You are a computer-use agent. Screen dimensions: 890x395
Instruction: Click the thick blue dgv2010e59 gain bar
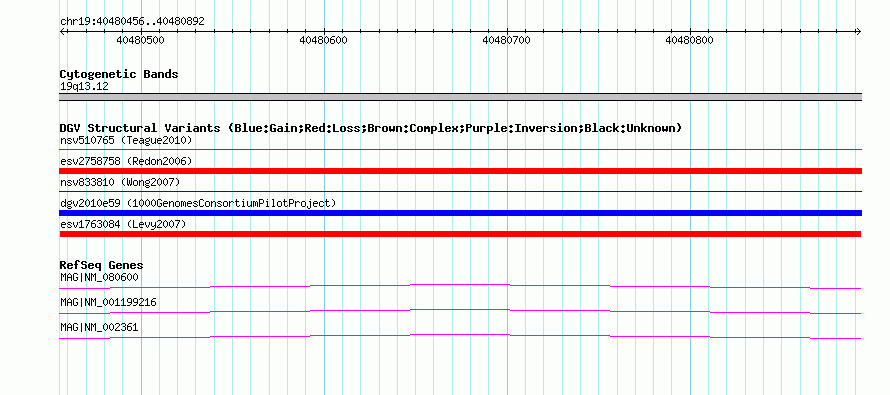[460, 213]
